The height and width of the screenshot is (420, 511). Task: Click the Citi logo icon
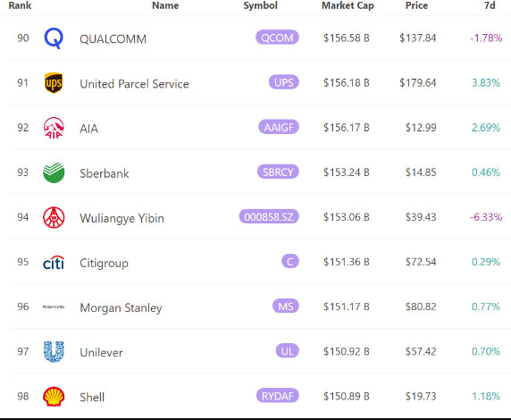pyautogui.click(x=54, y=263)
